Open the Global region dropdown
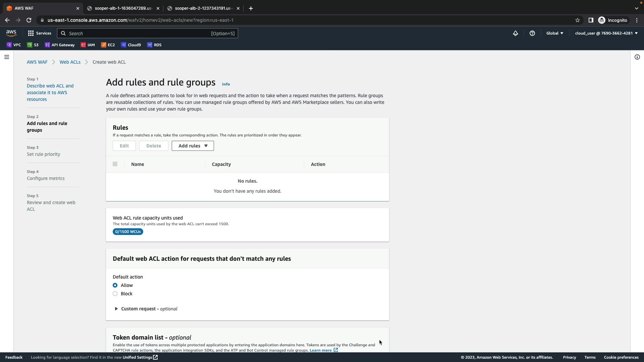The height and width of the screenshot is (362, 644). [554, 33]
